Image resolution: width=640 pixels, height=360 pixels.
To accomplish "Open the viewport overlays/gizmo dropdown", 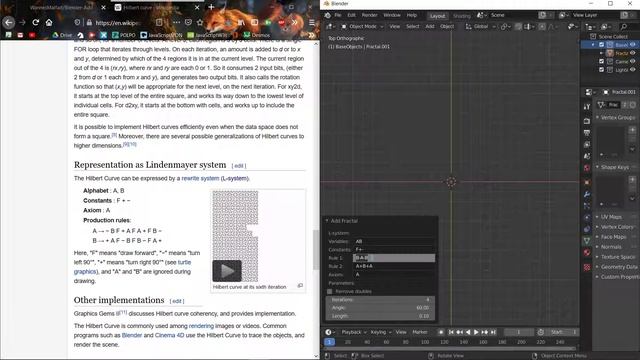I will [x=572, y=27].
